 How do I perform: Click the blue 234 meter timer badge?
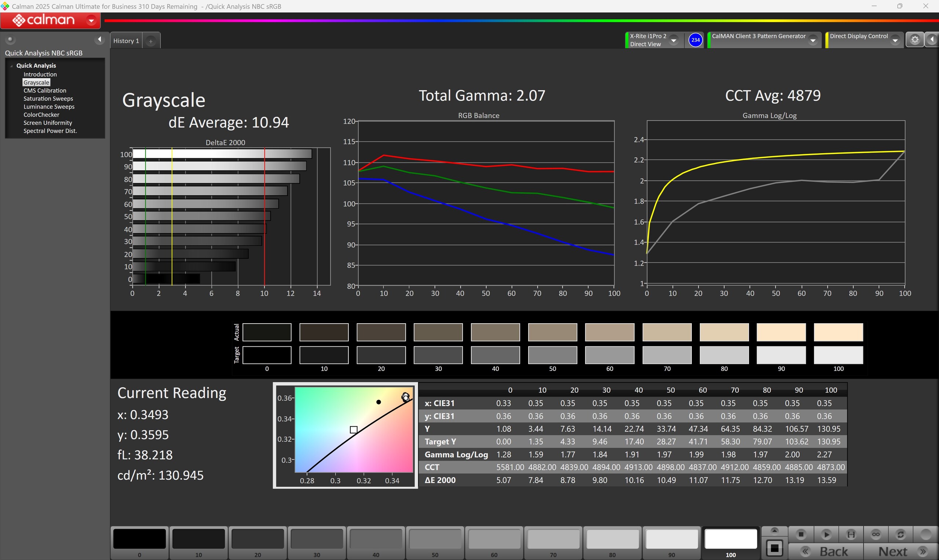tap(695, 40)
